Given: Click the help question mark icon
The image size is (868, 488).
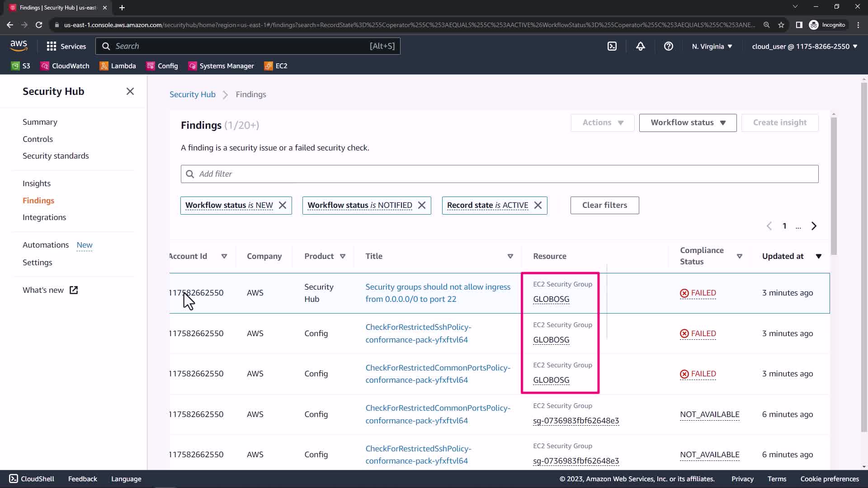Looking at the screenshot, I should click(668, 46).
